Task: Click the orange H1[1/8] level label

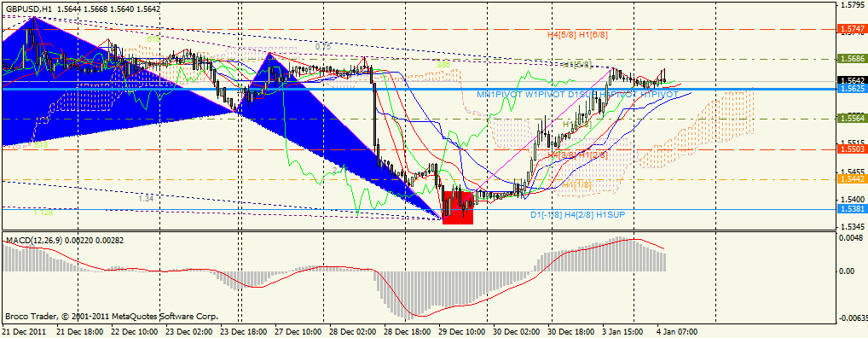Action: [577, 184]
